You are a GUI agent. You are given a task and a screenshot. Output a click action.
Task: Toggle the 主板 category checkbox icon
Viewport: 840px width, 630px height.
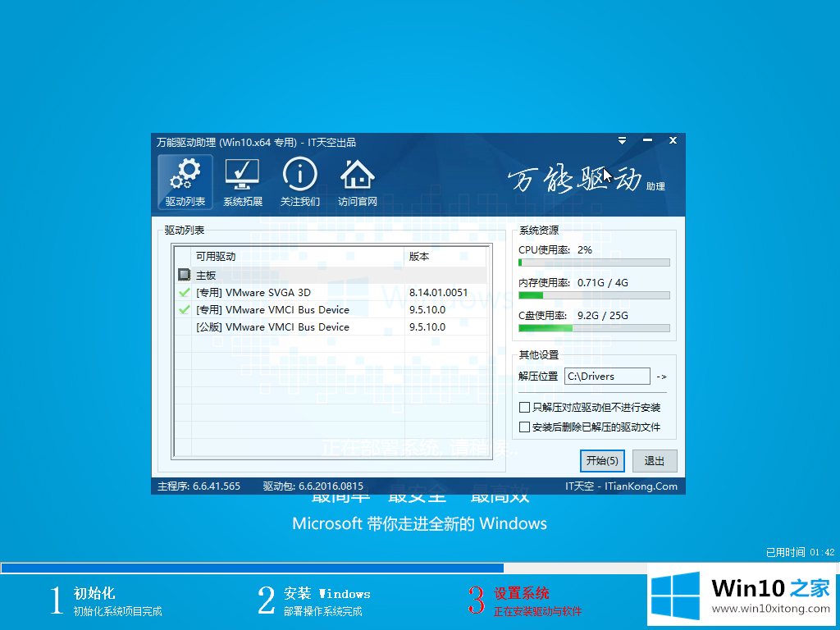click(x=184, y=276)
